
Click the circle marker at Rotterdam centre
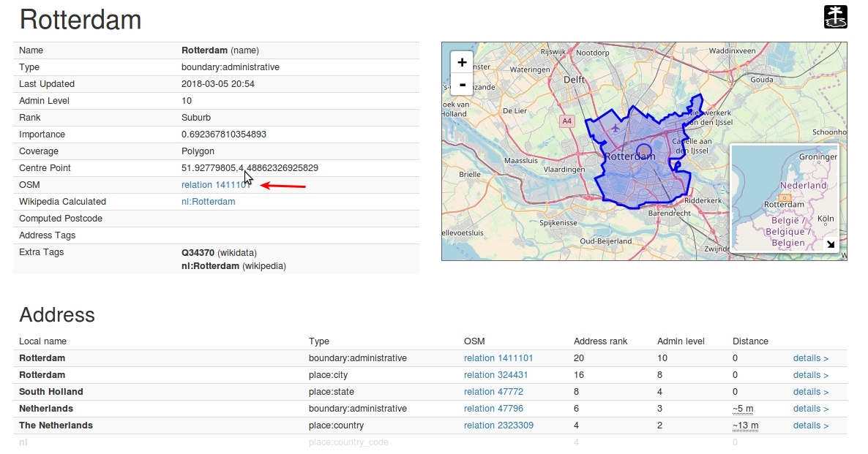click(x=644, y=151)
